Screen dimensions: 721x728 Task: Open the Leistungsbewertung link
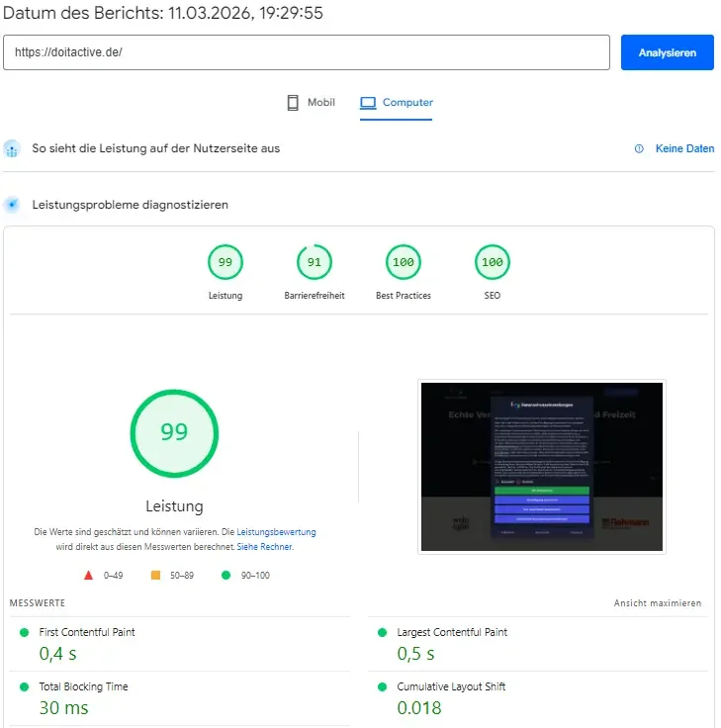coord(276,532)
